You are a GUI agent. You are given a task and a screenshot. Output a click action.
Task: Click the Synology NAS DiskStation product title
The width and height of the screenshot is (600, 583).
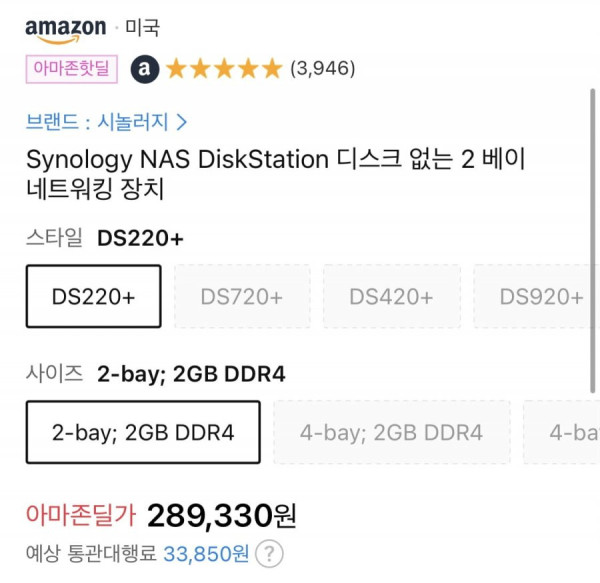[276, 174]
